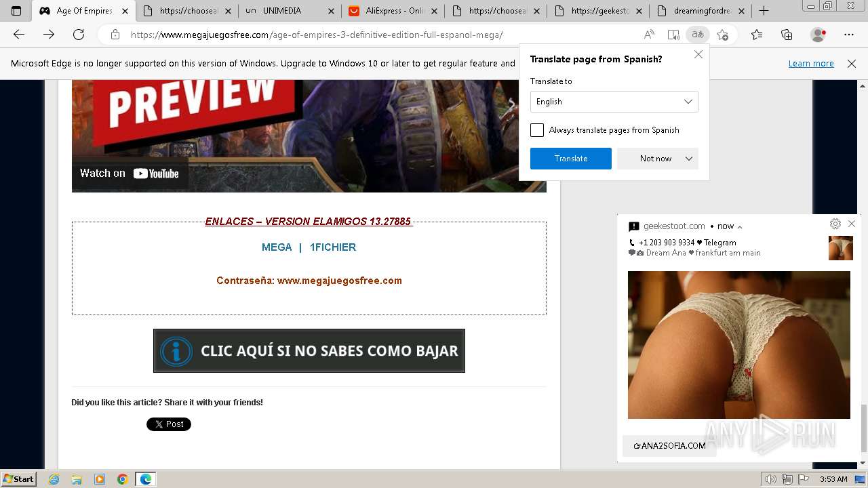868x488 pixels.
Task: Click the Translate button
Action: 571,159
